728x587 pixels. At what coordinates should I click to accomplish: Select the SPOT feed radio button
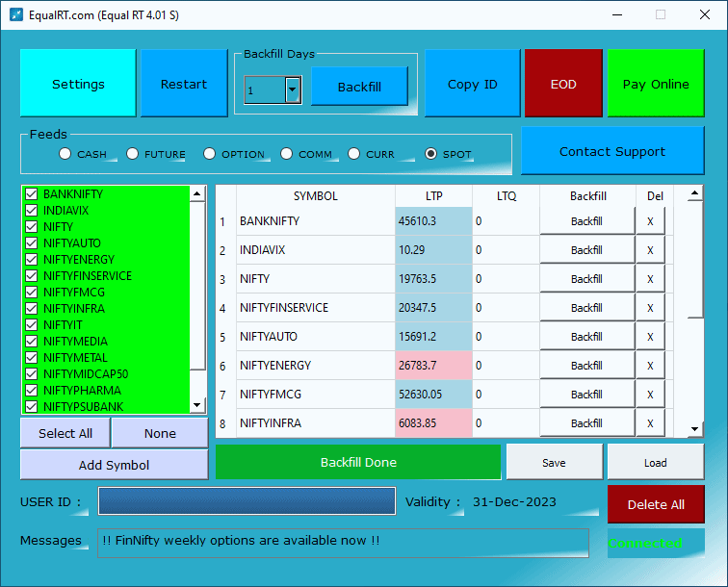[430, 154]
